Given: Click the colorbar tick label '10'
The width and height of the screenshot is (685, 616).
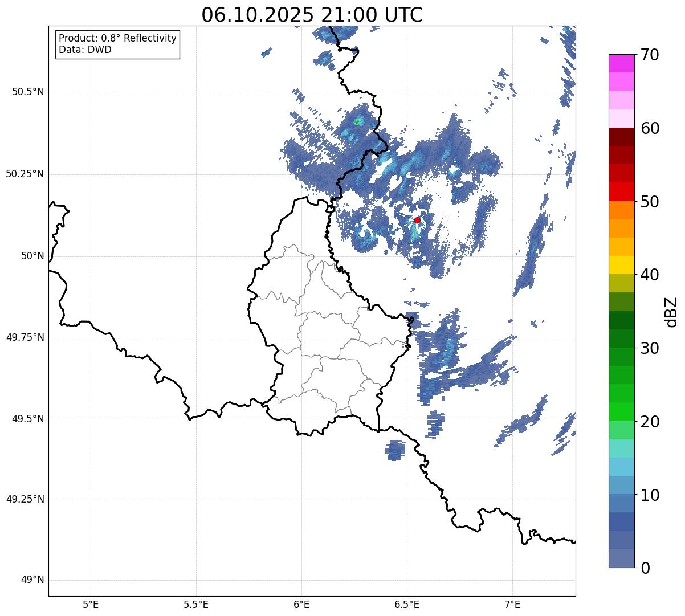Looking at the screenshot, I should pyautogui.click(x=650, y=495).
